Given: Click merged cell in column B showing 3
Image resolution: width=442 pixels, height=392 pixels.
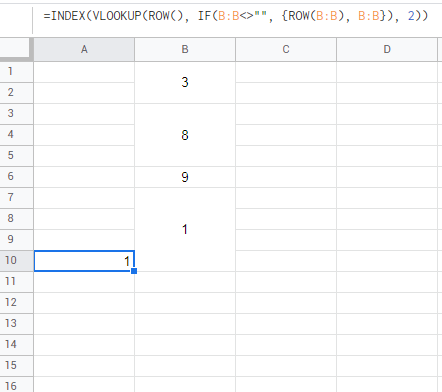Looking at the screenshot, I should coord(185,82).
